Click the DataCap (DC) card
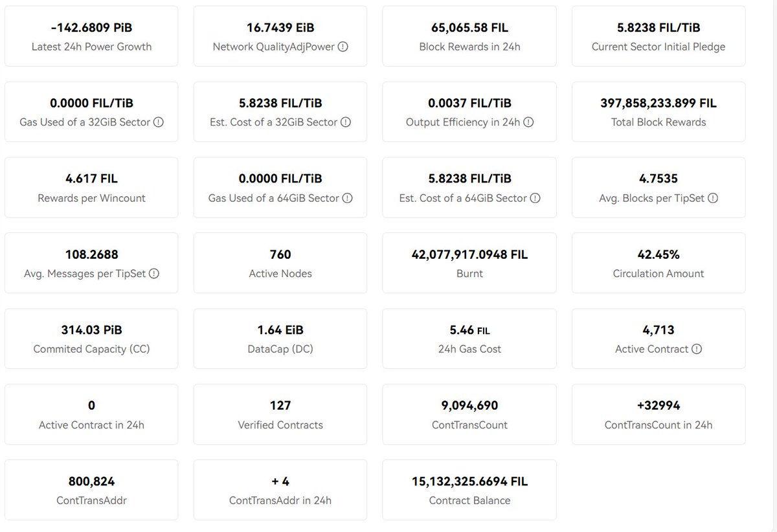 (x=280, y=339)
